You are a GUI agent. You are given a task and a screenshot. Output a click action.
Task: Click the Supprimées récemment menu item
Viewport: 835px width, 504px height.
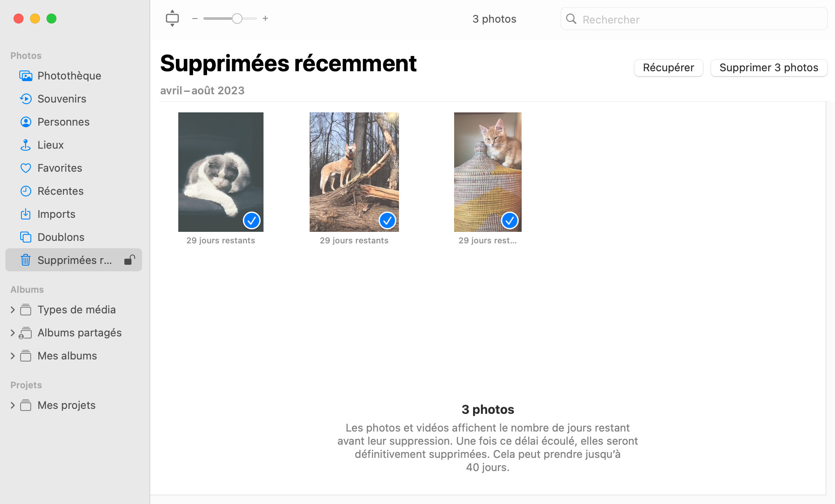(x=74, y=260)
